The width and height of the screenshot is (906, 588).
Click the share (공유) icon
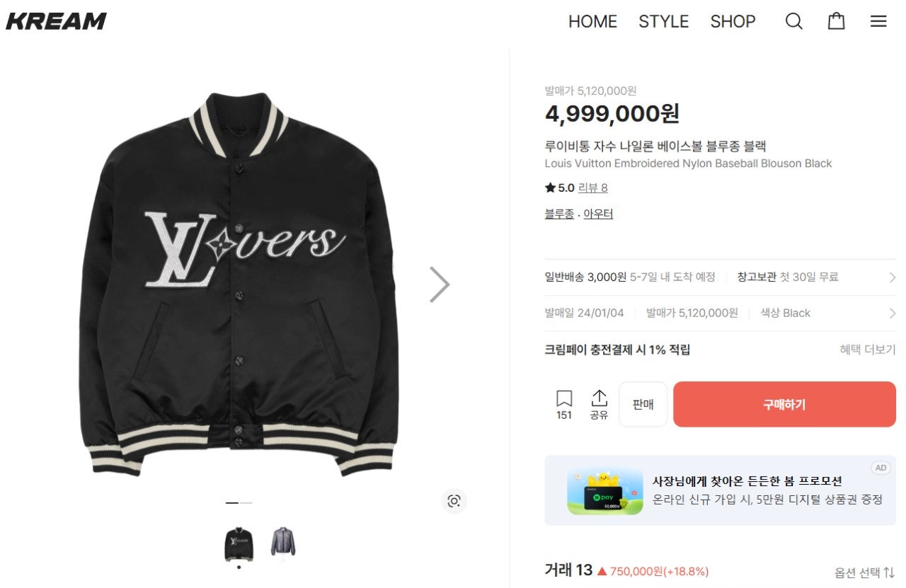point(599,404)
